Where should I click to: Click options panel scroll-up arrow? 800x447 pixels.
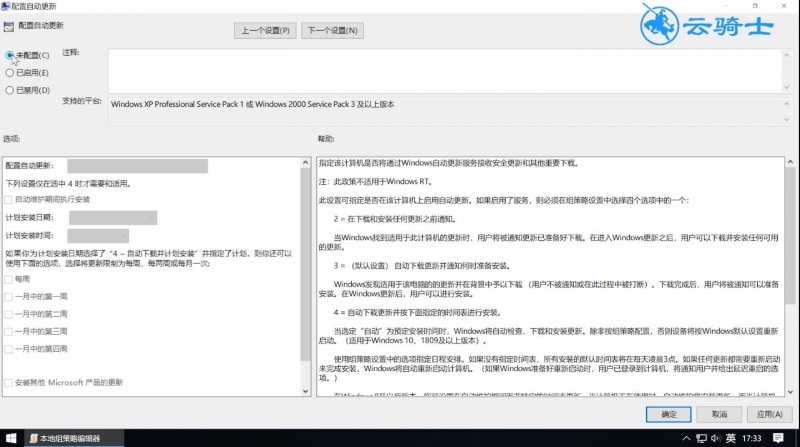coord(305,162)
